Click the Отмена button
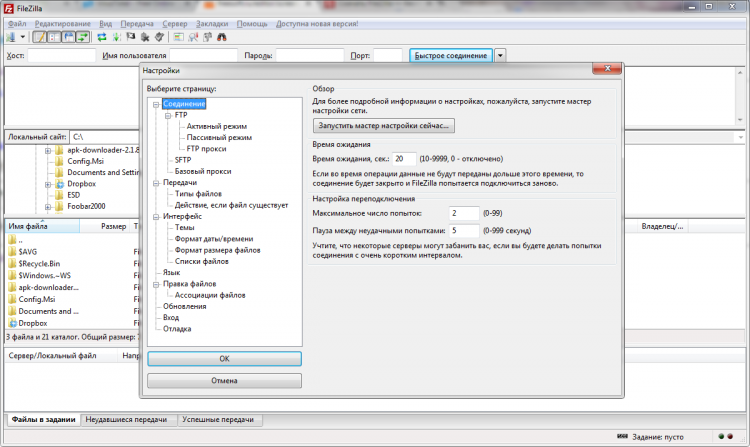 224,381
